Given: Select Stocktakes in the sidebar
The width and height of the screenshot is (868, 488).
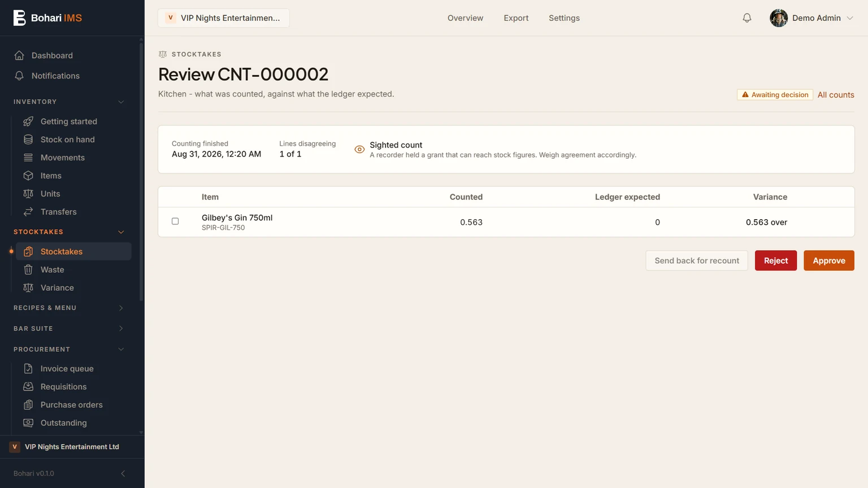Looking at the screenshot, I should coord(73,251).
